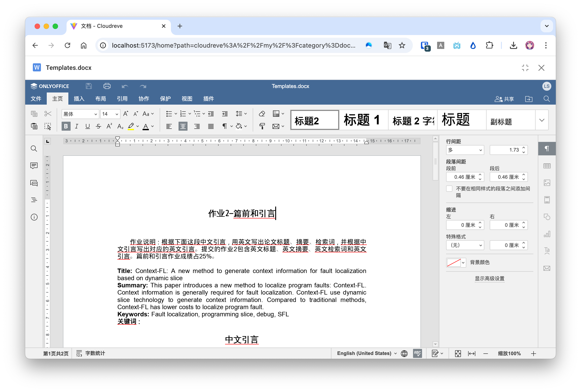Open the 背景颜色 color swatch
The height and width of the screenshot is (392, 581).
454,262
